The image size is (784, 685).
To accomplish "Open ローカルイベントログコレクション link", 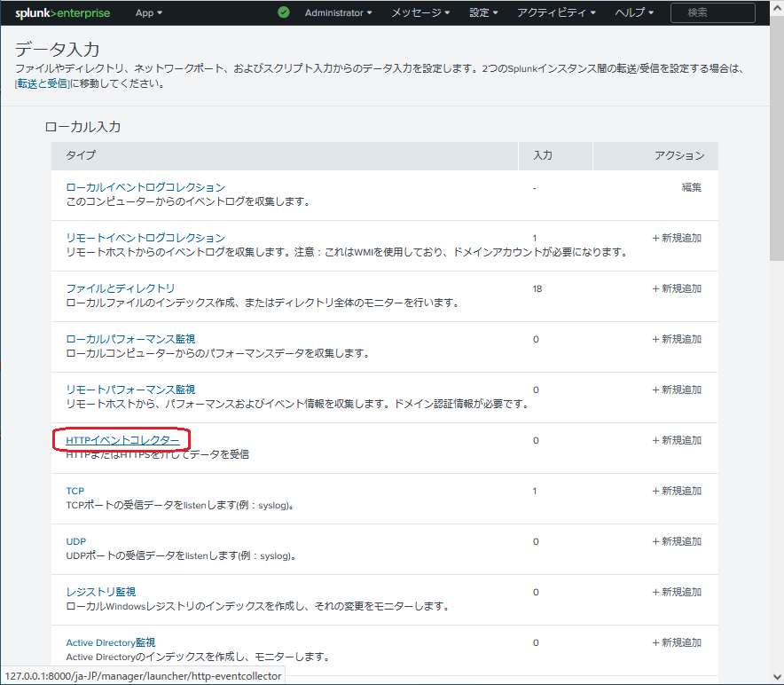I will 145,187.
